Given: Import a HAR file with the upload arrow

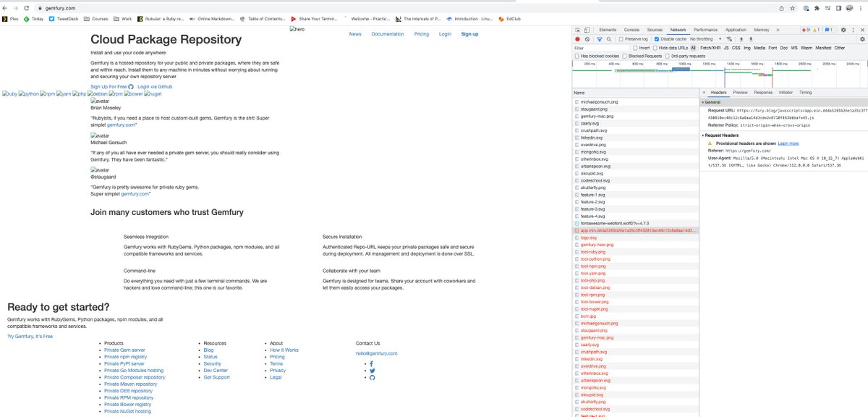Looking at the screenshot, I should [x=741, y=39].
